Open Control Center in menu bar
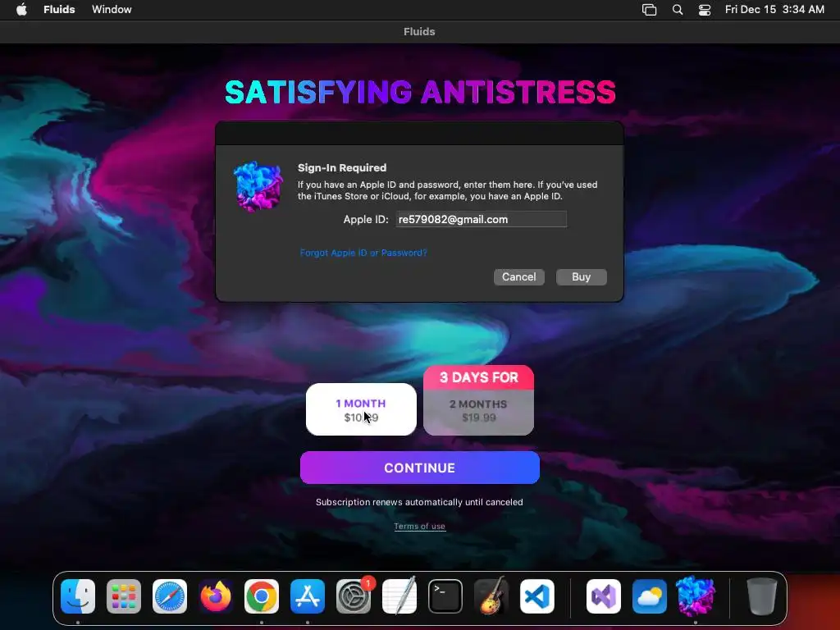 click(705, 10)
